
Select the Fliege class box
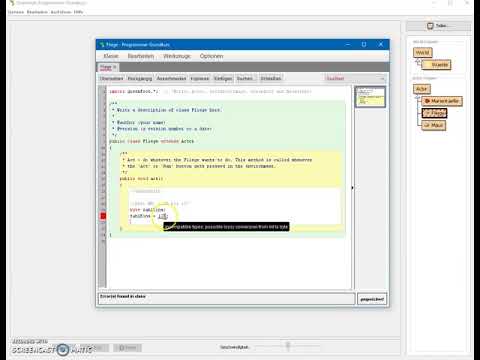click(434, 113)
